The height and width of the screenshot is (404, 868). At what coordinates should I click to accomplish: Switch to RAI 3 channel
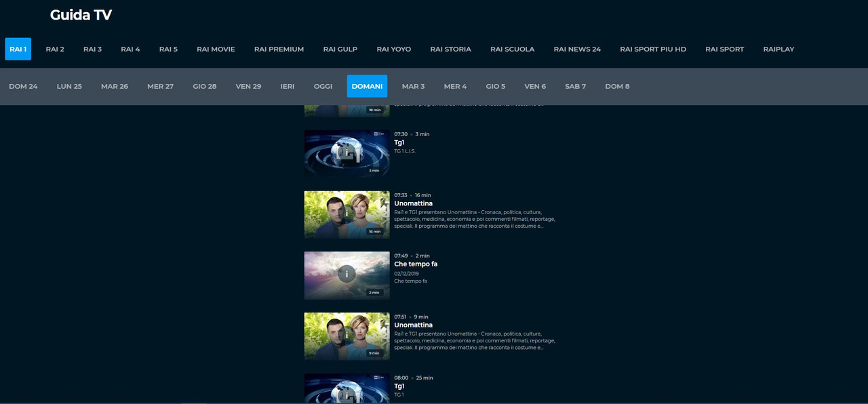93,49
